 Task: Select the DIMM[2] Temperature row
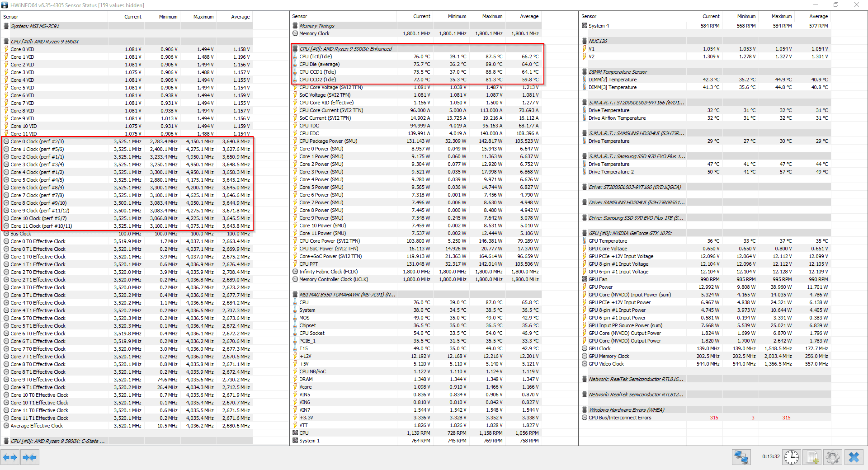705,80
